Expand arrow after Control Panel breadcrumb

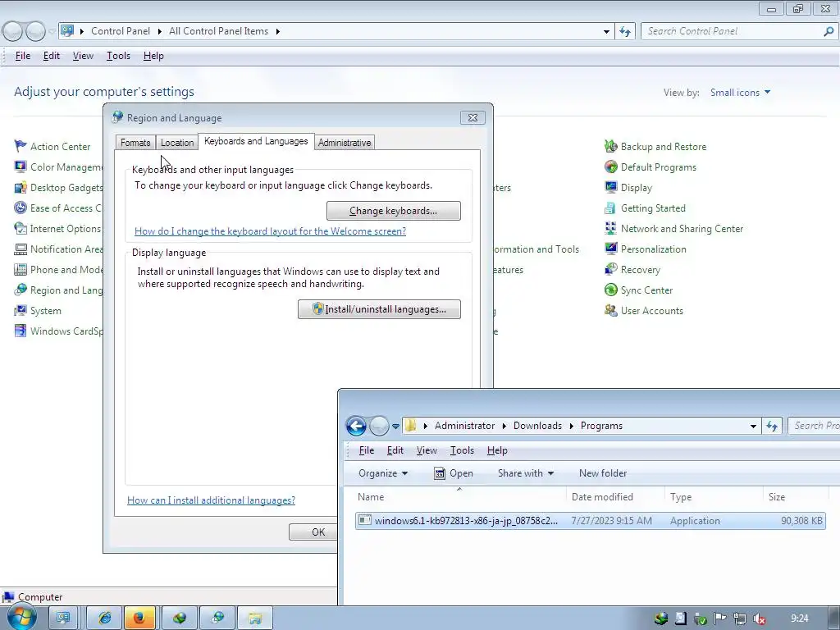(160, 31)
